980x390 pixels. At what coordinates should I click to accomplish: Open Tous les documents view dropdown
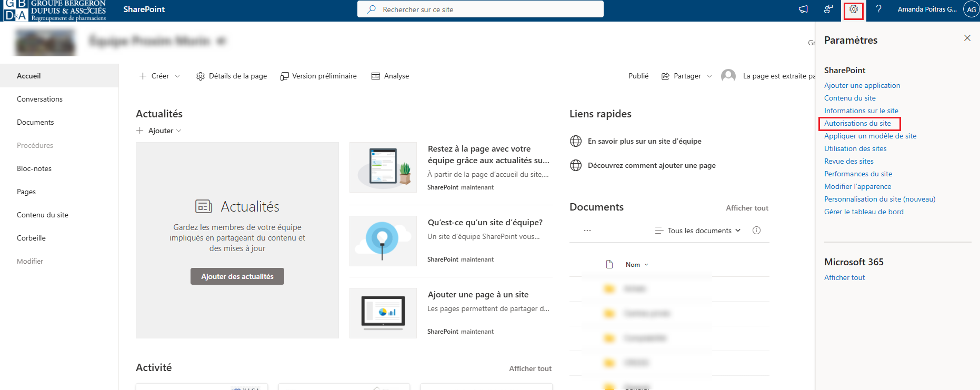[704, 231]
